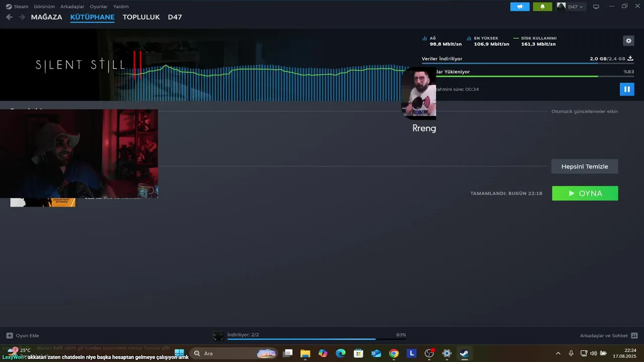
Task: Click the Arkadaşlar ve Sohbet friends icon
Action: pos(634,335)
